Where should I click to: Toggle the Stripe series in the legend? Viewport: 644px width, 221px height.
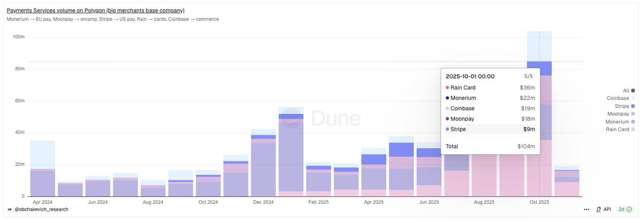click(x=625, y=106)
